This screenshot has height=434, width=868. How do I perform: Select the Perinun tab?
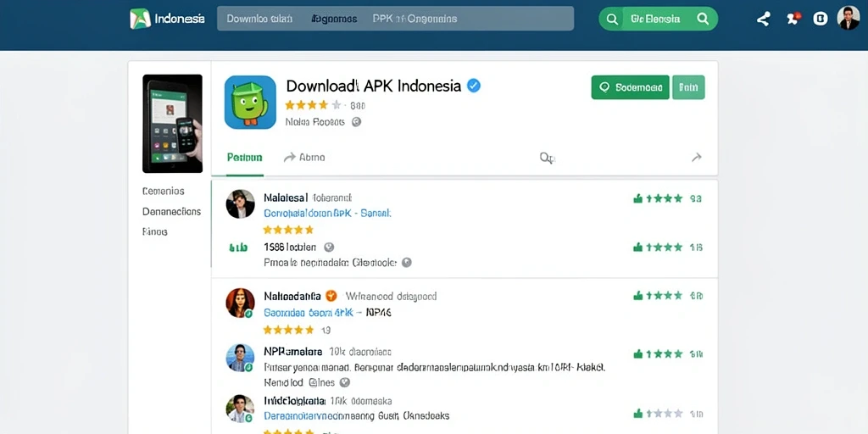point(245,158)
